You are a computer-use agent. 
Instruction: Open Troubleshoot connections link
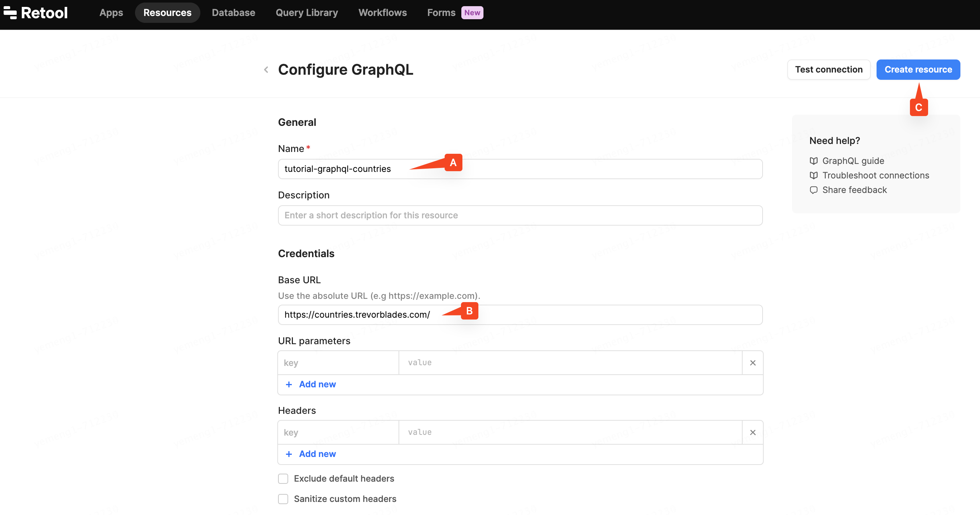(x=875, y=175)
